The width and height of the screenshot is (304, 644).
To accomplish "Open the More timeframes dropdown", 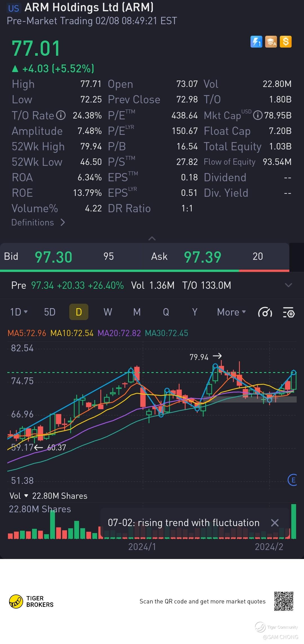I will pyautogui.click(x=231, y=312).
